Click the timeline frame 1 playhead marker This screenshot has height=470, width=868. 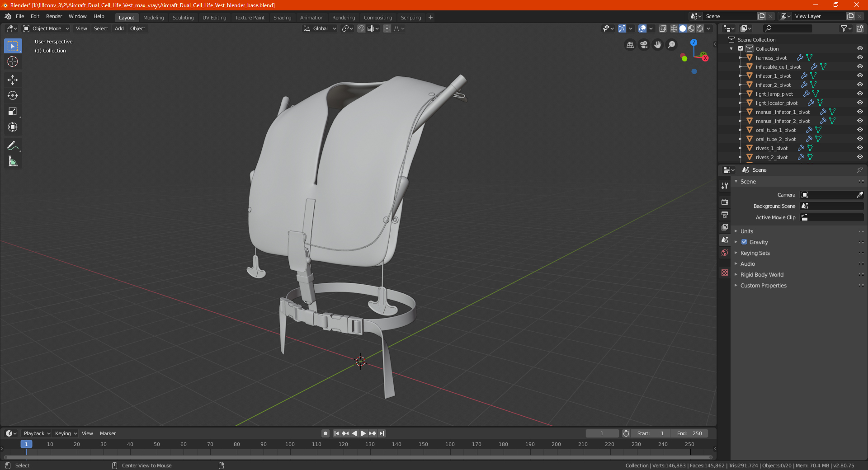click(26, 444)
